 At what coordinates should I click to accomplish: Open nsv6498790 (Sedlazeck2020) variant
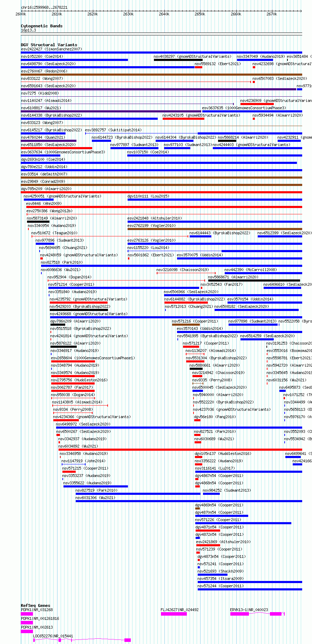coord(48,64)
